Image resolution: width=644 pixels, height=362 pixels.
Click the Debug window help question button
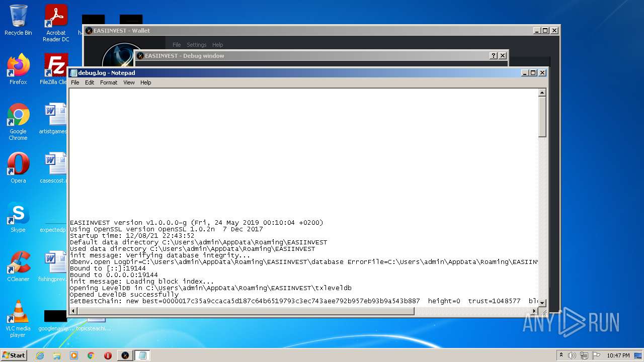coord(493,56)
